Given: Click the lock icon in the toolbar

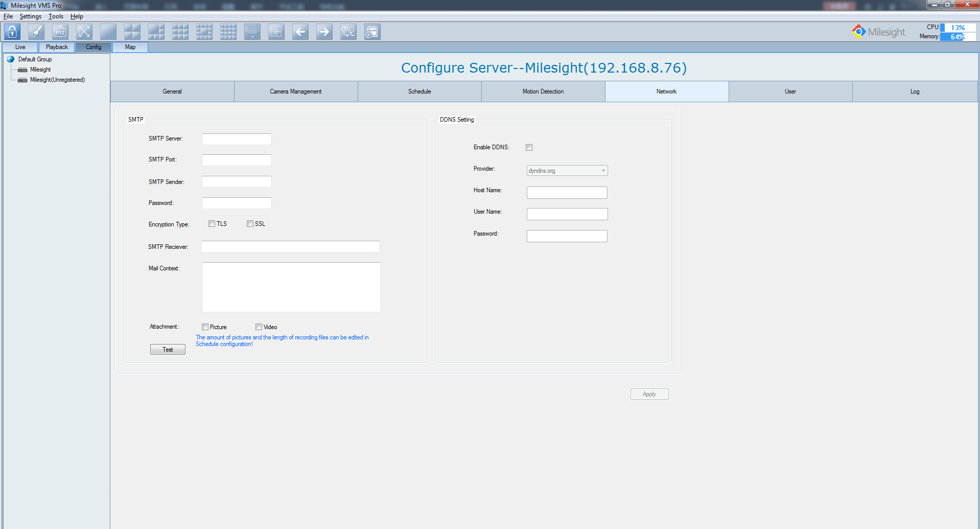Looking at the screenshot, I should 12,32.
